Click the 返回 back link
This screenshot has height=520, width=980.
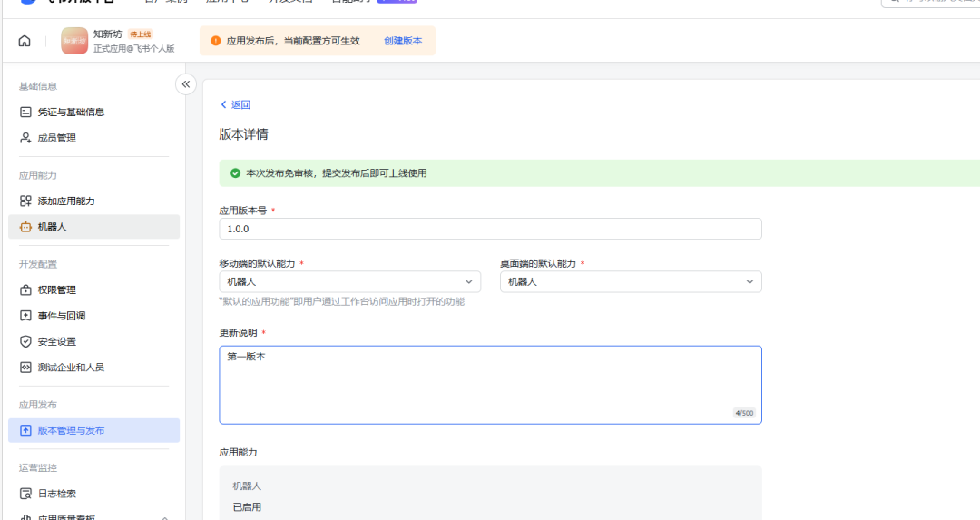click(x=236, y=104)
